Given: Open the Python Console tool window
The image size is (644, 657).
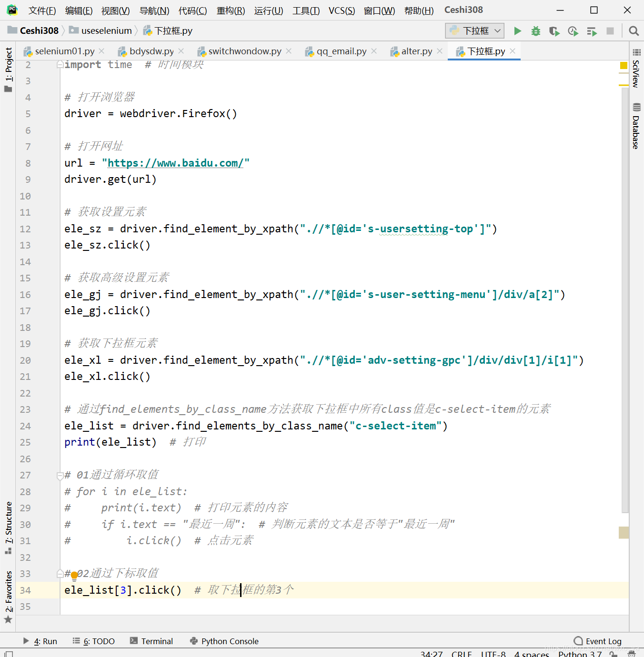Looking at the screenshot, I should click(x=224, y=641).
